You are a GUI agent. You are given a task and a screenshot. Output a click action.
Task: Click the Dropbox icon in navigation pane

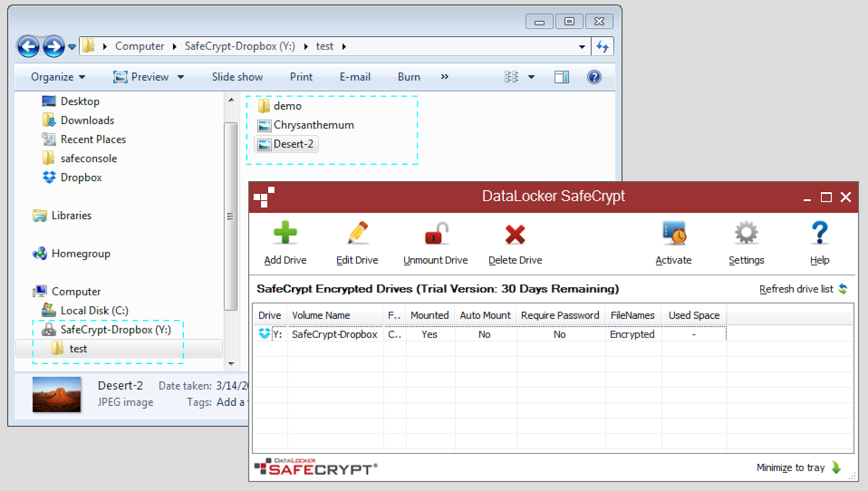point(49,177)
